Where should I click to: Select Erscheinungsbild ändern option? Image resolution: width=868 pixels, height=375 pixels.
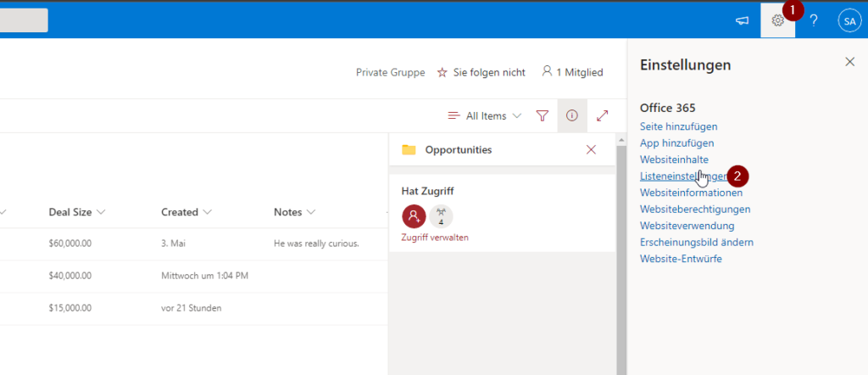(697, 242)
